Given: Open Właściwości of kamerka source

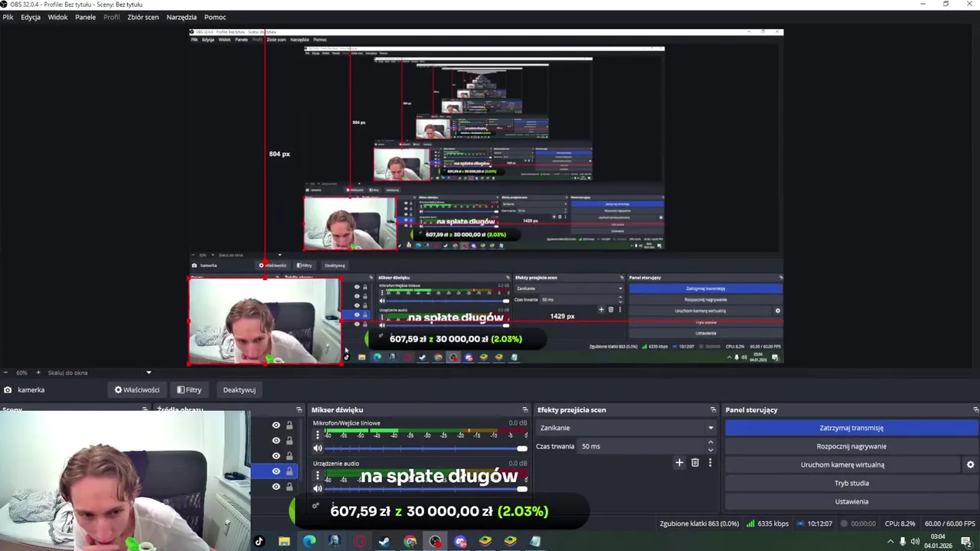Looking at the screenshot, I should coord(137,390).
